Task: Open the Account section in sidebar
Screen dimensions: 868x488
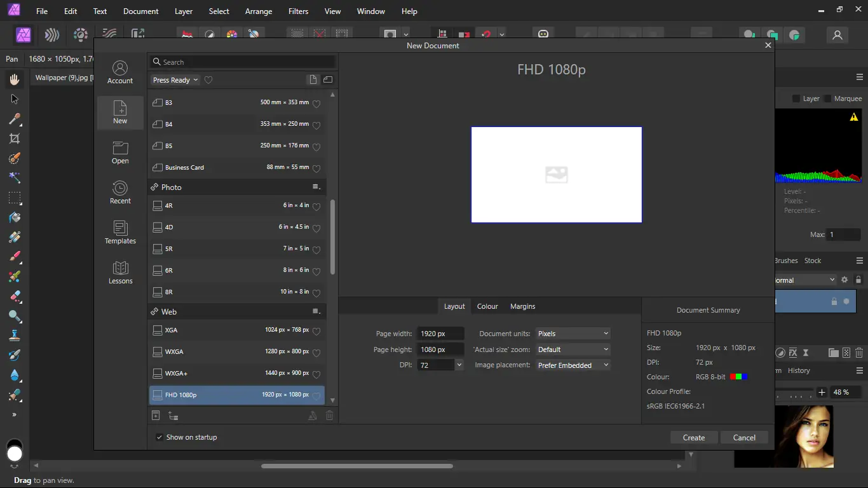Action: tap(120, 72)
